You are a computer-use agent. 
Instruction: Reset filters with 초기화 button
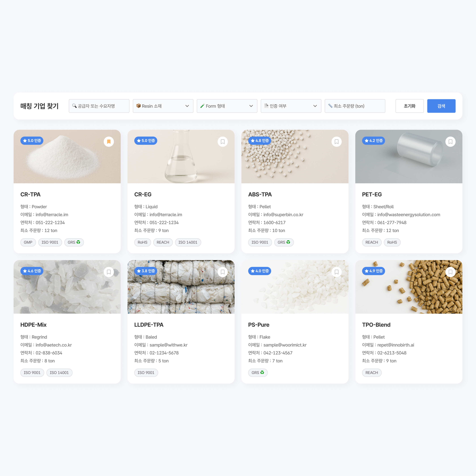[x=409, y=106]
